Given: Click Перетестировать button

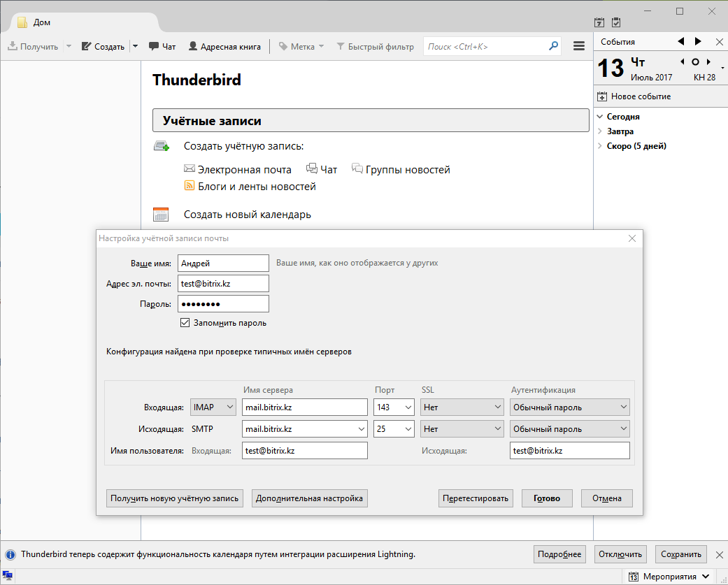Looking at the screenshot, I should tap(476, 498).
